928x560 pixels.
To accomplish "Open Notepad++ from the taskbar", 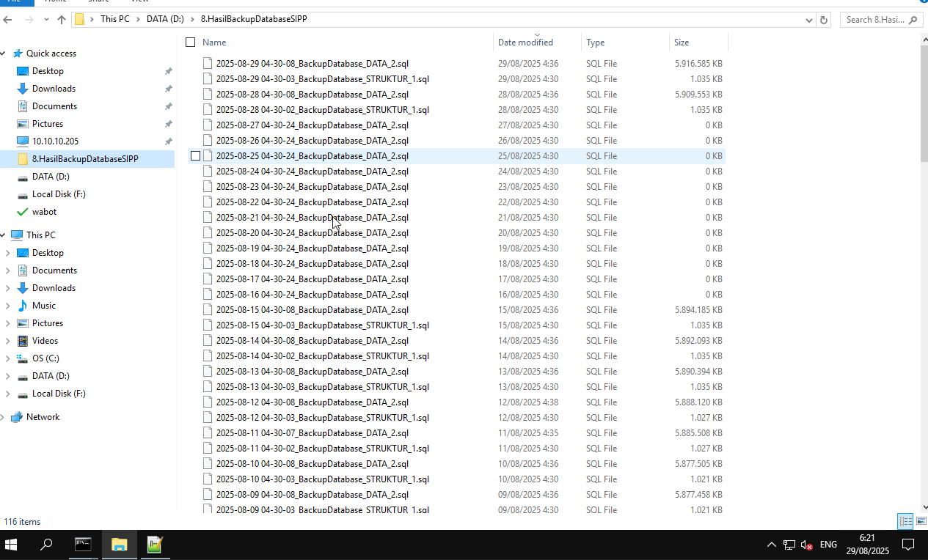I will tap(154, 545).
